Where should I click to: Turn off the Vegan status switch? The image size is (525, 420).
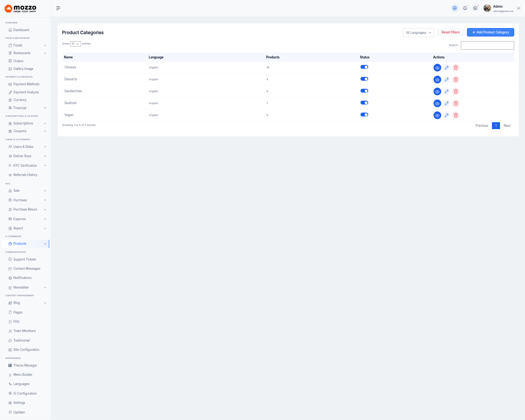tap(364, 115)
